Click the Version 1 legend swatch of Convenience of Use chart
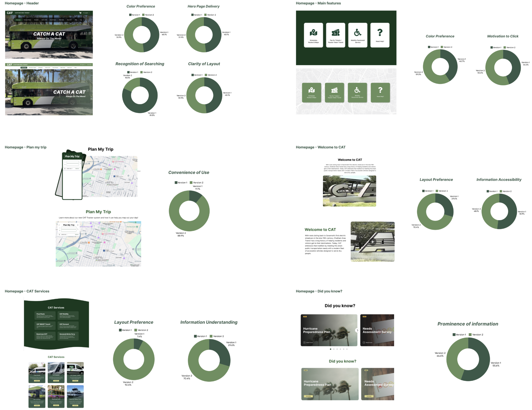This screenshot has height=410, width=532. coord(176,182)
